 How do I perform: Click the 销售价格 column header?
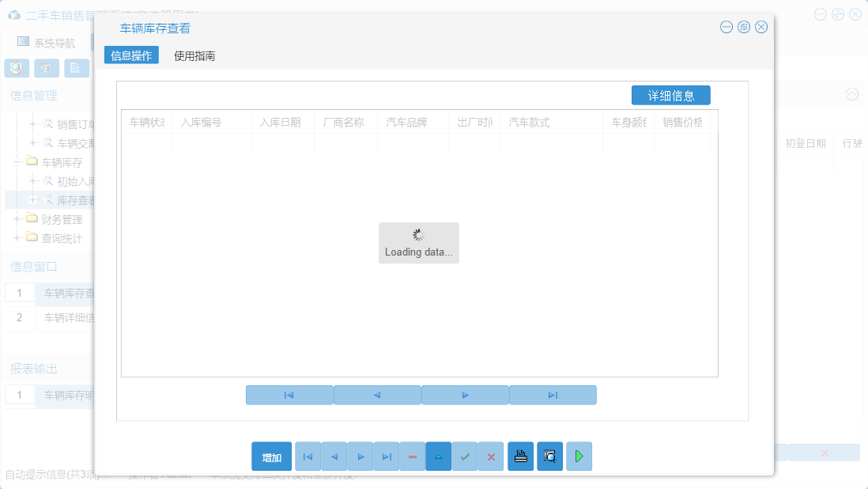pos(682,123)
